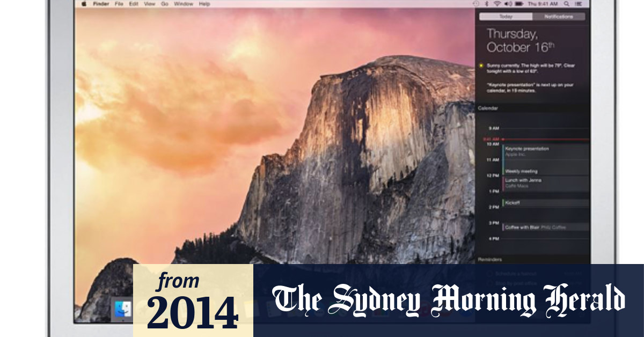Screen dimensions: 644x337
Task: Open the Go menu
Action: (163, 4)
